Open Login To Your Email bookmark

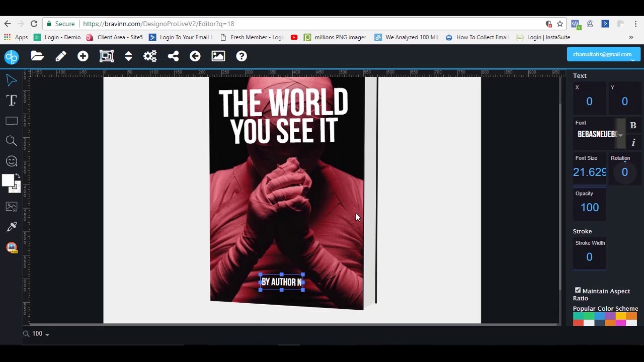point(181,37)
